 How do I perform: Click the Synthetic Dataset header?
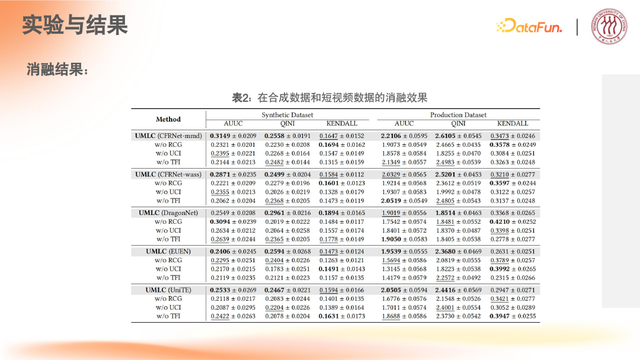click(287, 115)
